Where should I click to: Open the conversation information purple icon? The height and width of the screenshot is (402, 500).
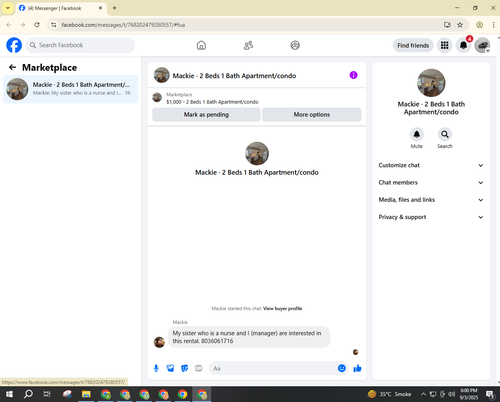(353, 75)
